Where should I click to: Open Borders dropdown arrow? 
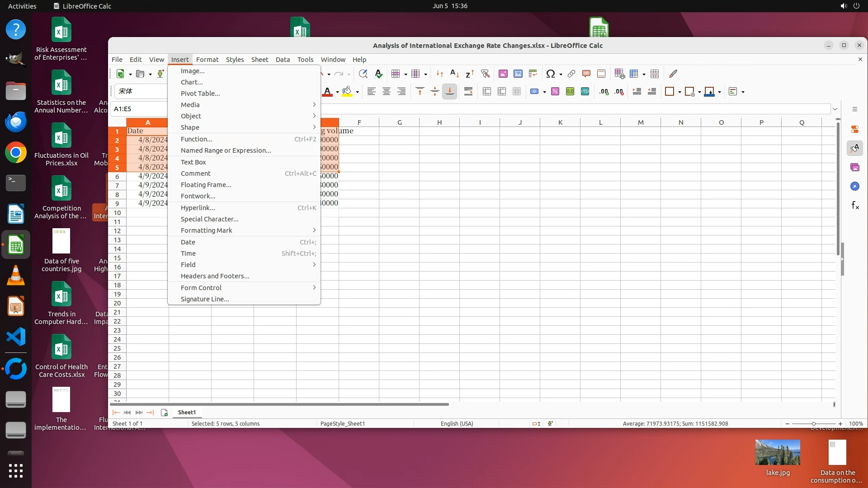click(679, 92)
